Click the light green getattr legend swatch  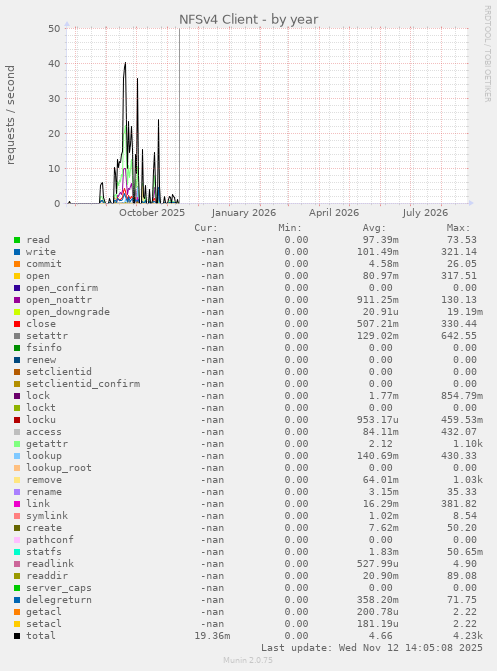point(17,444)
